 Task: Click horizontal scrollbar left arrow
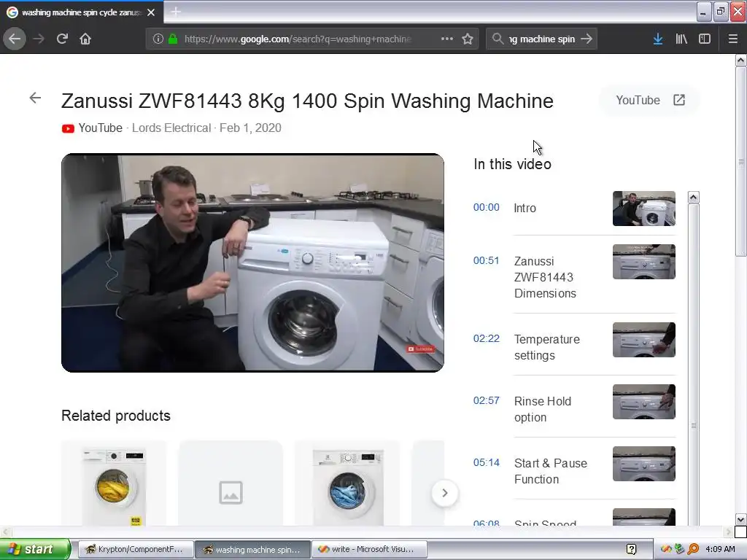[5, 532]
